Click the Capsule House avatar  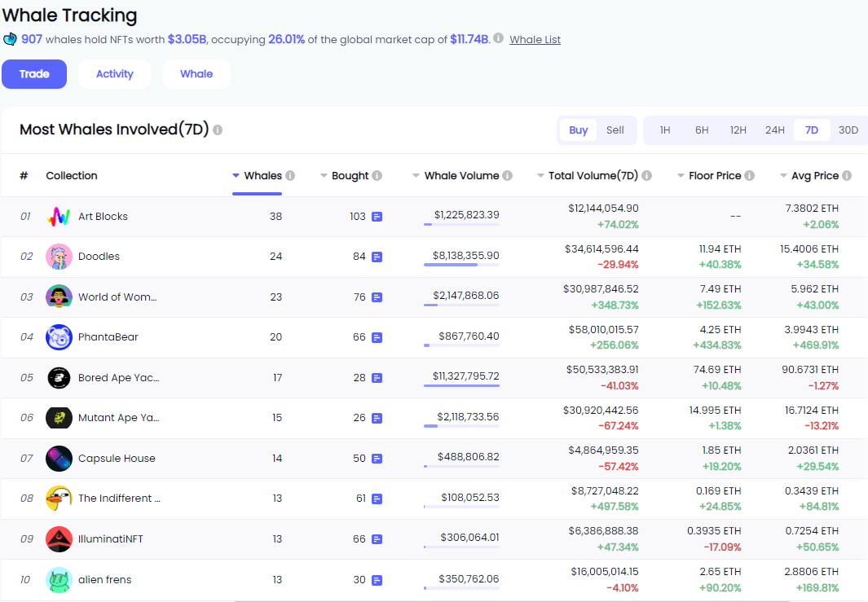point(59,458)
